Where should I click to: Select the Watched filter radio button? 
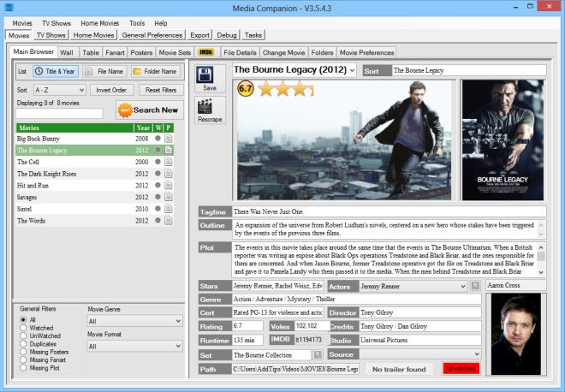pyautogui.click(x=23, y=328)
